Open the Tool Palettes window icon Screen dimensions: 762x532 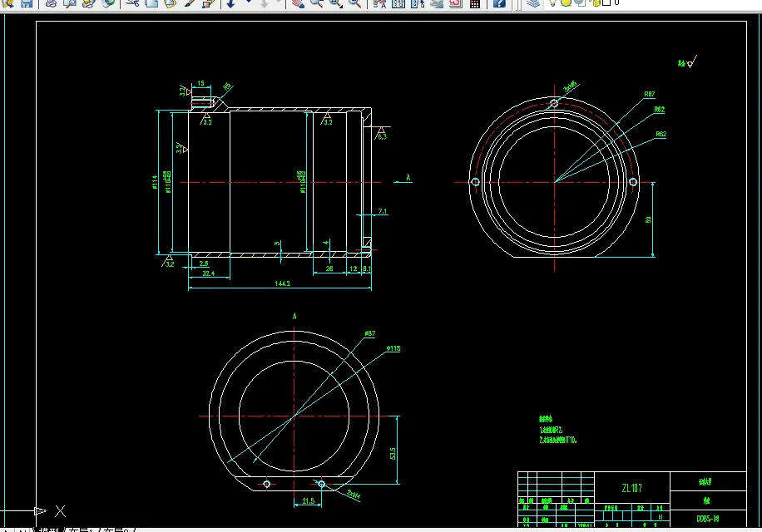coord(418,3)
